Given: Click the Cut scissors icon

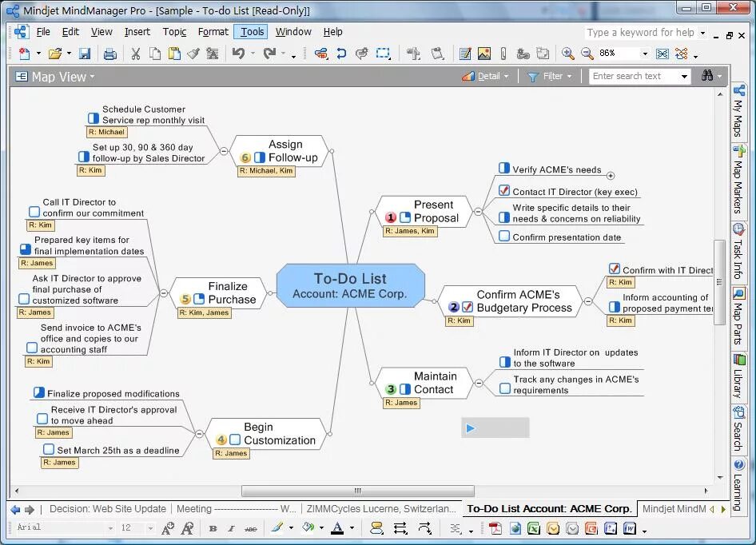Looking at the screenshot, I should click(136, 54).
